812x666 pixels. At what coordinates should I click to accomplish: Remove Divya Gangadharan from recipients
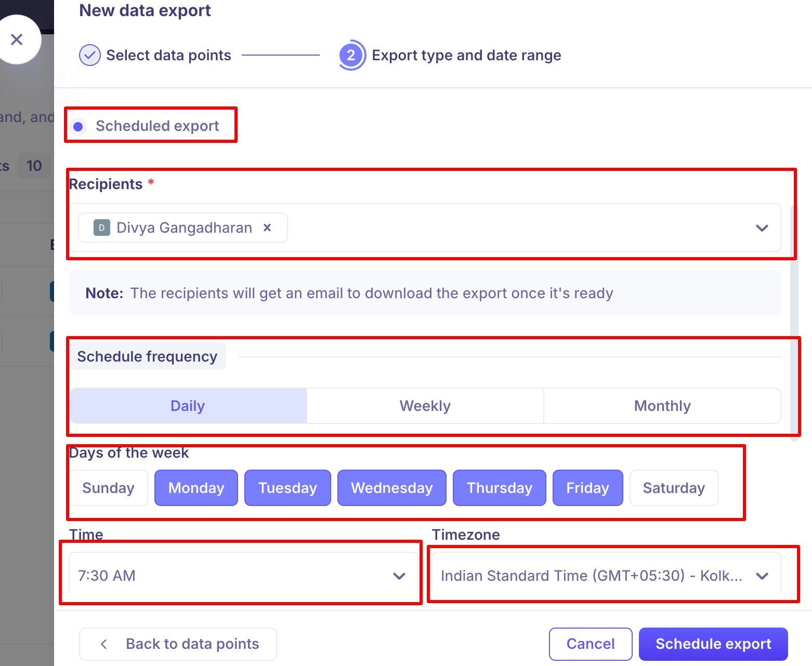tap(267, 228)
